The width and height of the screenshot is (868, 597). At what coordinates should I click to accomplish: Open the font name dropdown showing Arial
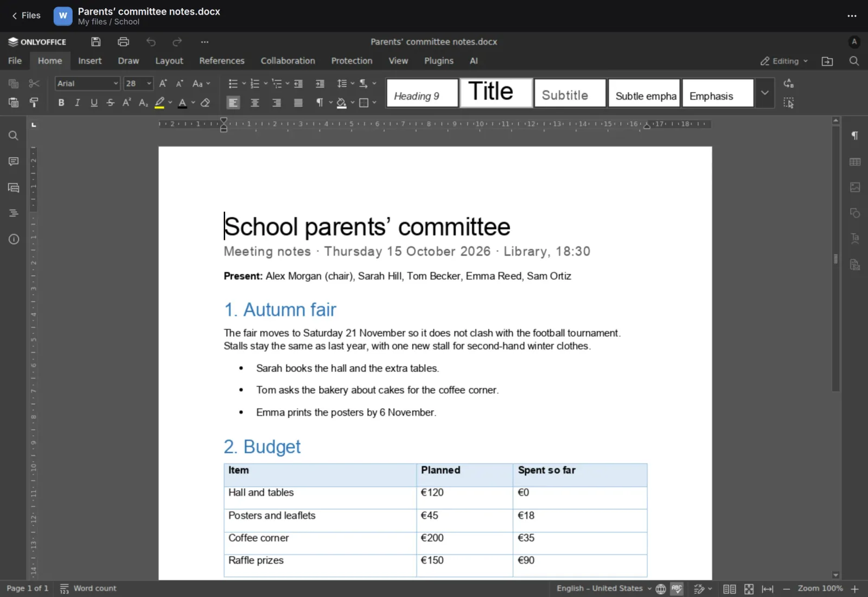(x=87, y=84)
